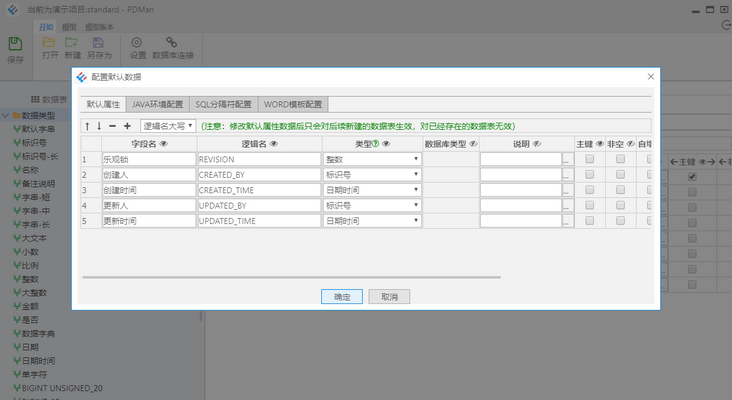This screenshot has width=732, height=400.
Task: Toggle eye icon next to 类型 column
Action: (x=386, y=144)
